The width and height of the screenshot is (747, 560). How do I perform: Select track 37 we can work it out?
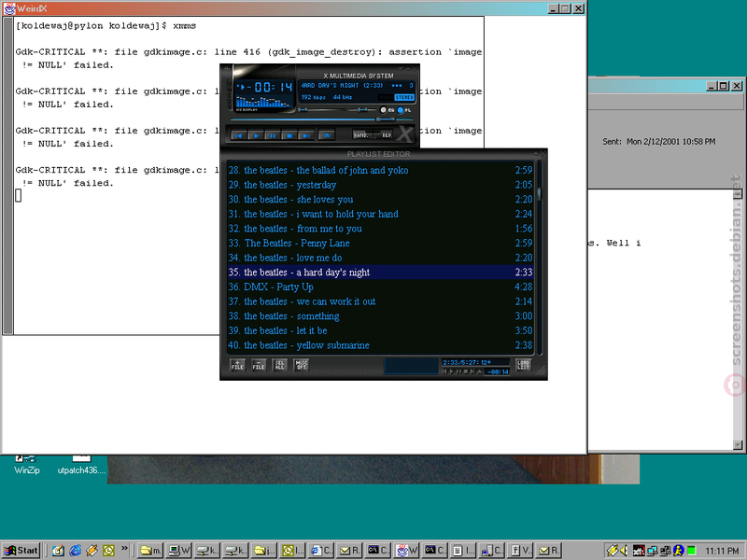tap(380, 301)
